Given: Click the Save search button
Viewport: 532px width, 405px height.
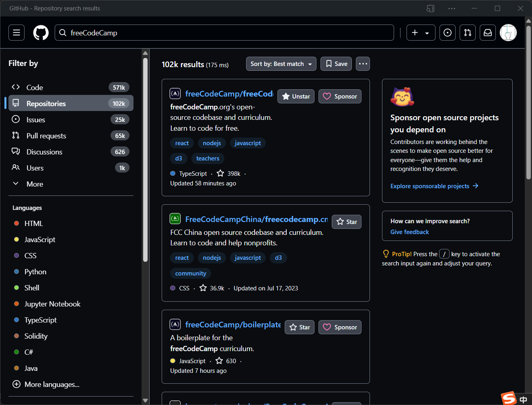Looking at the screenshot, I should click(336, 64).
